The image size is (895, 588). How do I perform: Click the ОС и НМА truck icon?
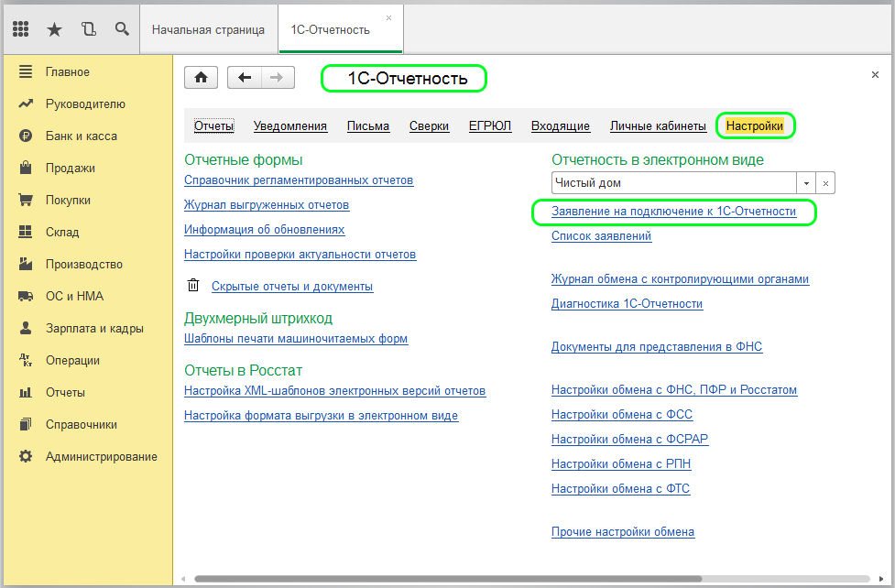(x=26, y=296)
